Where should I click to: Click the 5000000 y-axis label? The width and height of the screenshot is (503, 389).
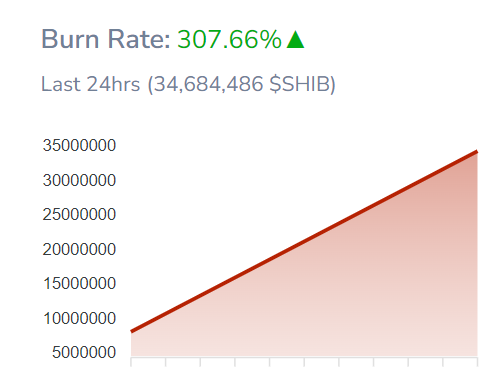tap(84, 352)
